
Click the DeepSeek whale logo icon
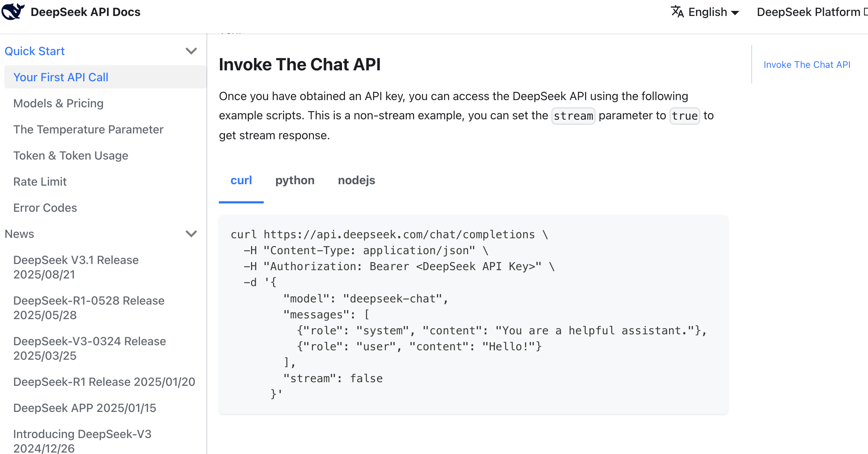tap(13, 12)
